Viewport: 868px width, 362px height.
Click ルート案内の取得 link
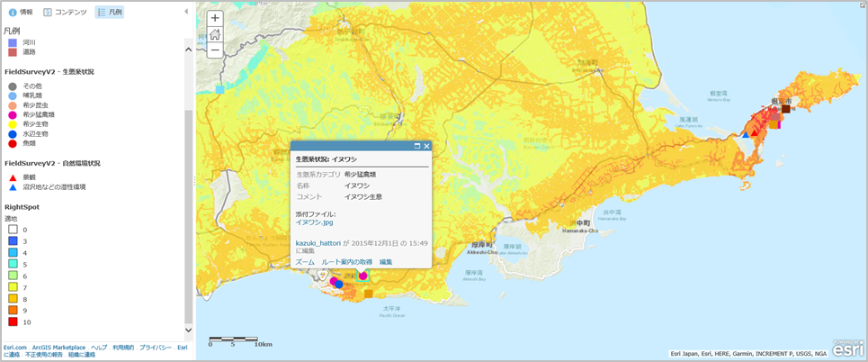tap(346, 261)
